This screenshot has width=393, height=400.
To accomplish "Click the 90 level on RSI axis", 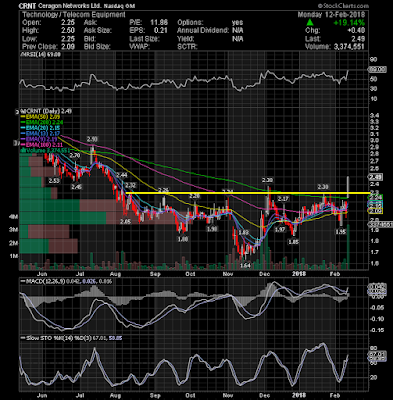I will (373, 60).
